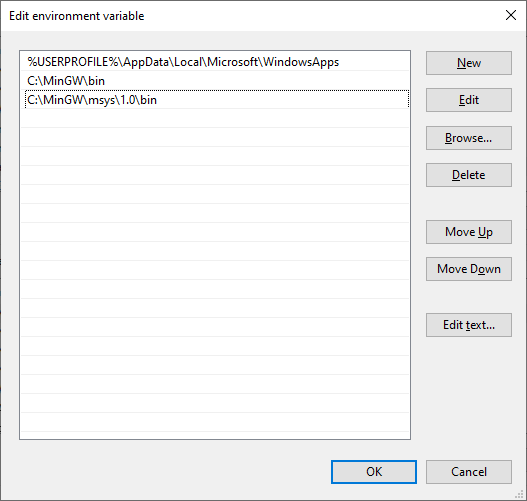This screenshot has height=501, width=527.
Task: Move the selected entry up
Action: 469,232
